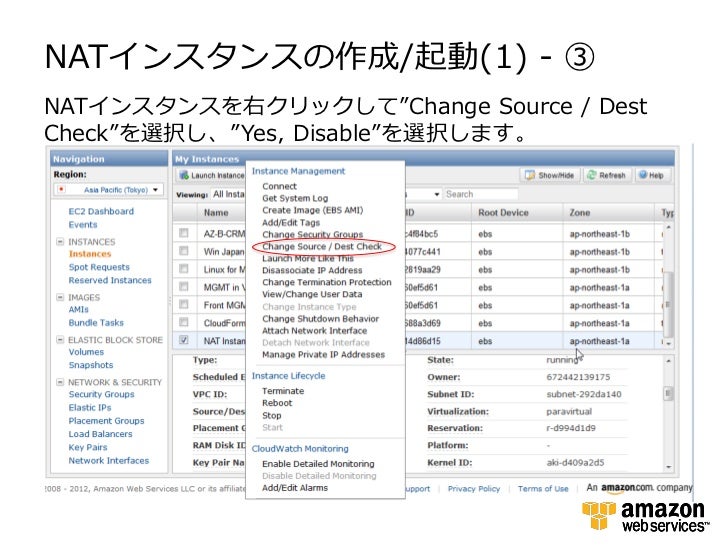
Task: Click the Search input field
Action: click(481, 194)
